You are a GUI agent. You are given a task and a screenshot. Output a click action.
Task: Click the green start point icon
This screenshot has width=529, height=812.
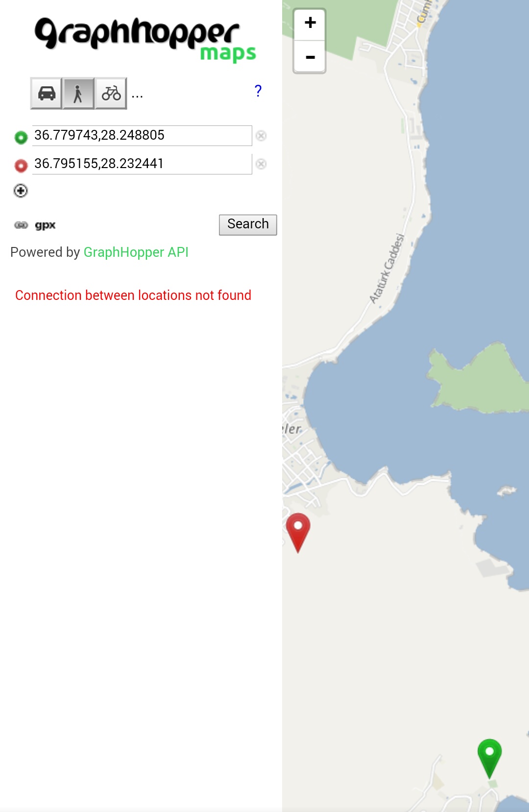21,137
